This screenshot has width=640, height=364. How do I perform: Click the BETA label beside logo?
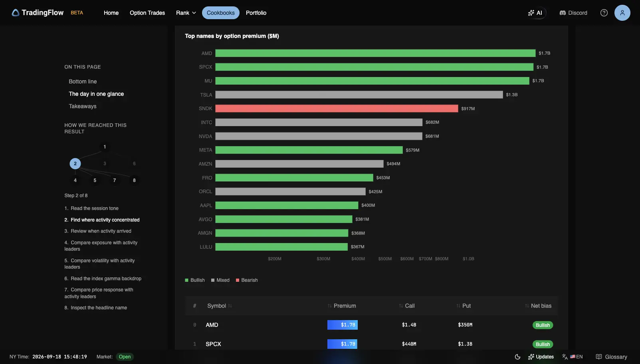(77, 13)
